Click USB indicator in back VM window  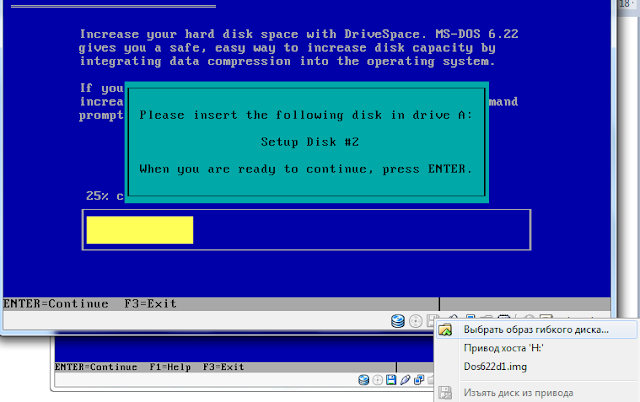[x=405, y=380]
